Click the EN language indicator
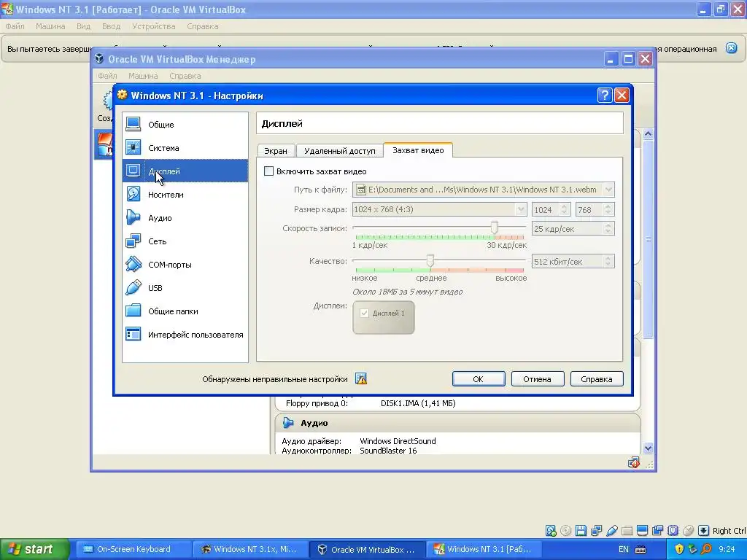Screen dimensions: 747x560 click(x=623, y=549)
